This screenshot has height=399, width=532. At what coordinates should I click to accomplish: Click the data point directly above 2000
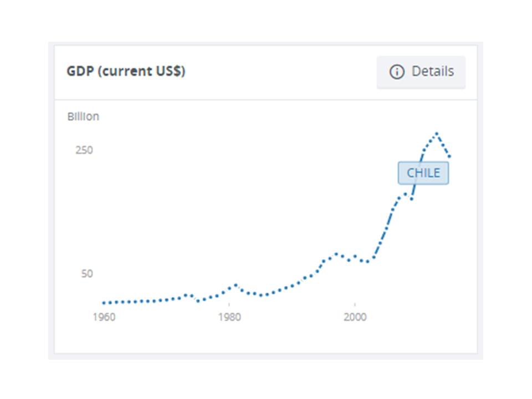(355, 257)
